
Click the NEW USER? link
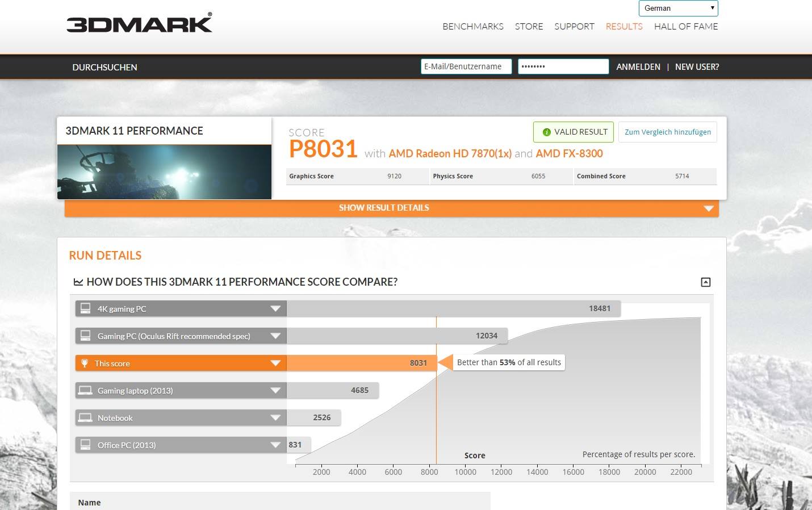(697, 67)
